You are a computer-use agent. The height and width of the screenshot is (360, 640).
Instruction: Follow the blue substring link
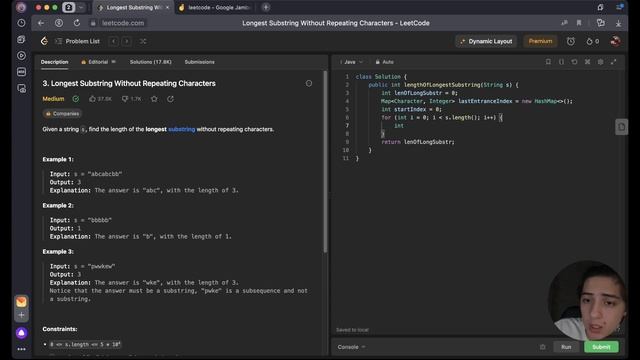click(182, 129)
